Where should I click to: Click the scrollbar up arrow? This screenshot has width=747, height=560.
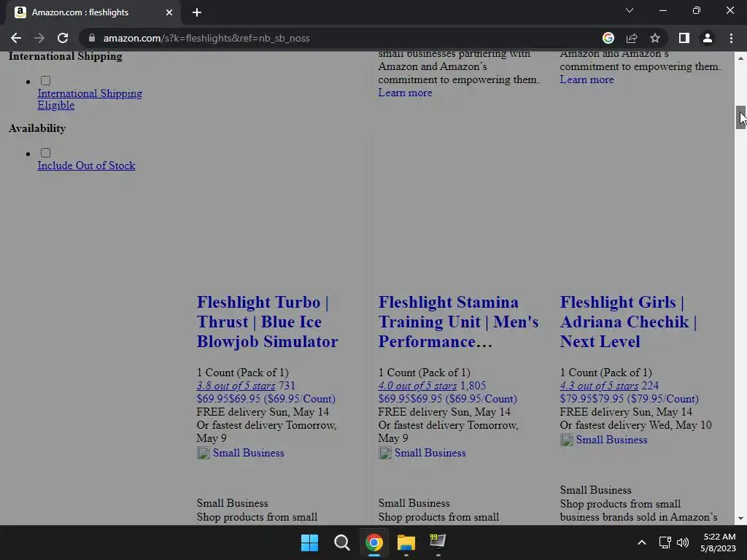pyautogui.click(x=741, y=58)
